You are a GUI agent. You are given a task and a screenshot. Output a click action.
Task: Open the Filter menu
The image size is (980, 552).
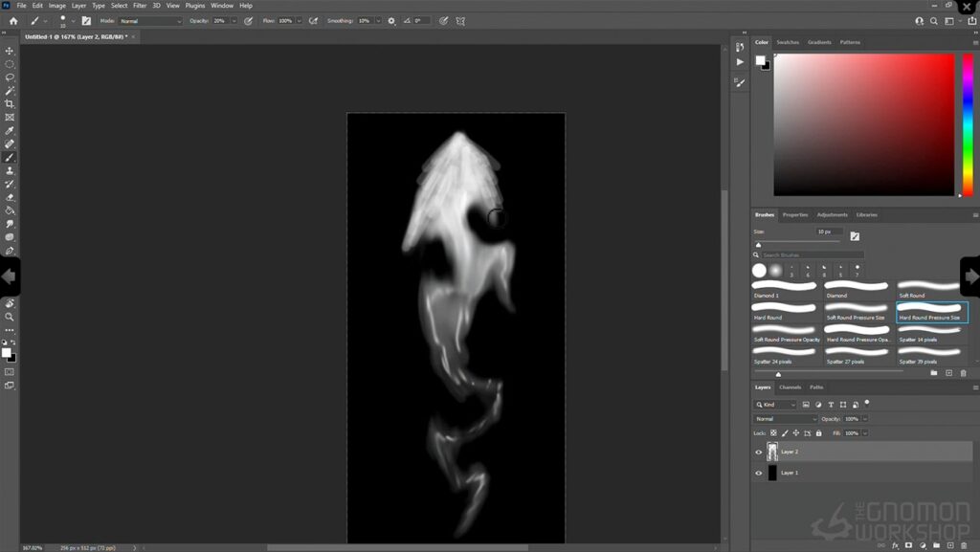point(140,6)
